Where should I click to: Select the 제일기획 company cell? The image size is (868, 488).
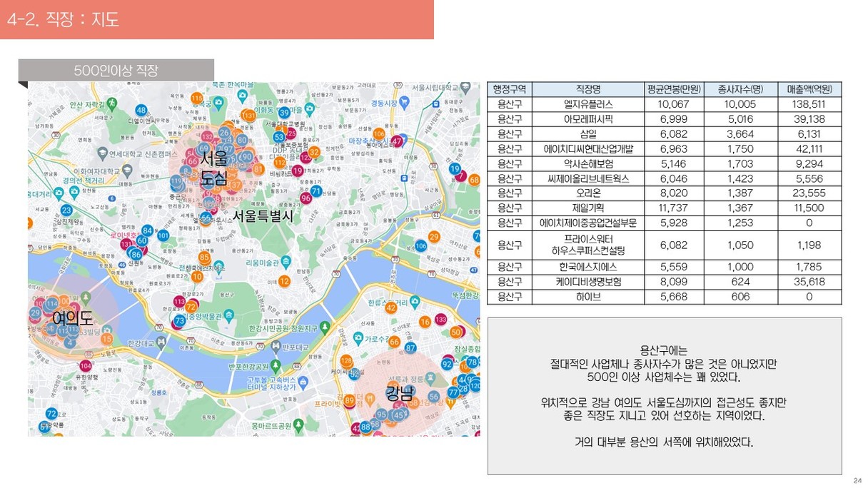588,208
